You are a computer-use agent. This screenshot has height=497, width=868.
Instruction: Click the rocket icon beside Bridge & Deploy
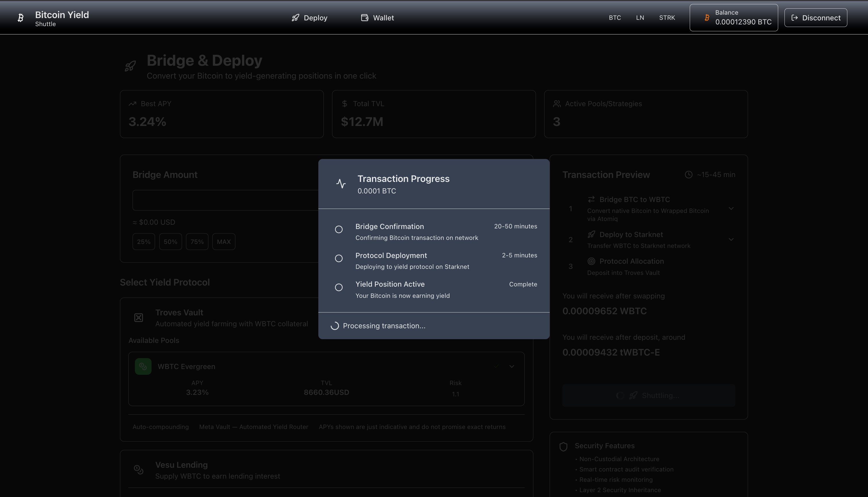130,66
